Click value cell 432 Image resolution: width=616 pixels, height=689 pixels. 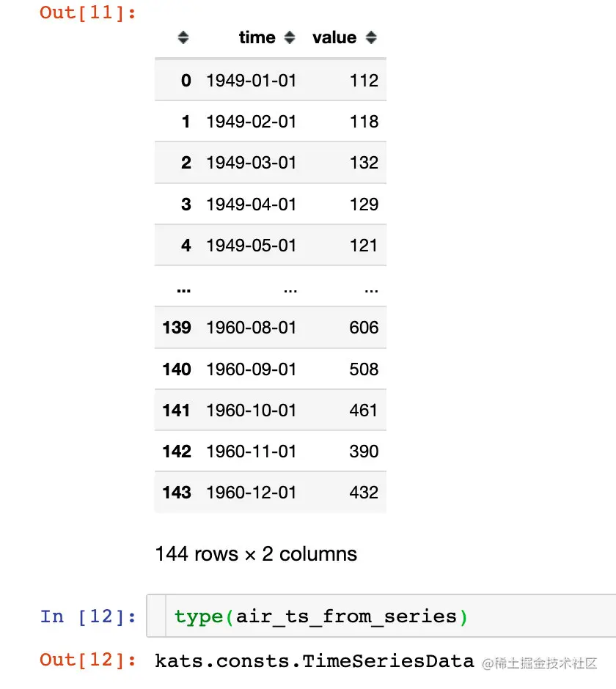tap(364, 492)
